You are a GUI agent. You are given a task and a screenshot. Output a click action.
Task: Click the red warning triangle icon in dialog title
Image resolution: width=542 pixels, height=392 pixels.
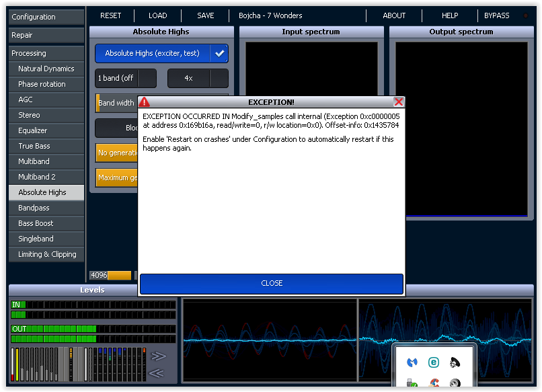[144, 102]
